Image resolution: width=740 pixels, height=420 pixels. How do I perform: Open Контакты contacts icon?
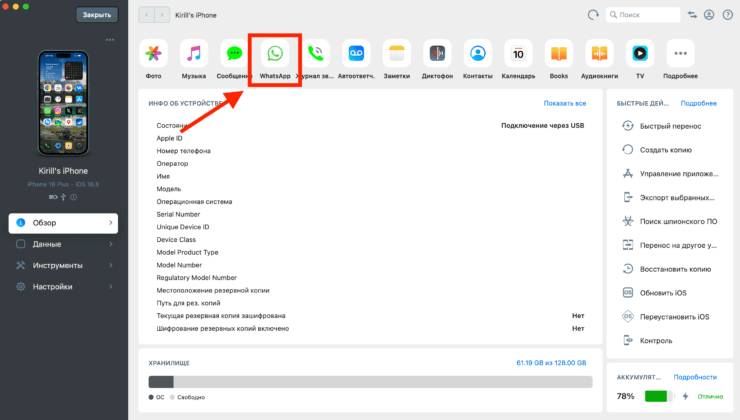(478, 54)
